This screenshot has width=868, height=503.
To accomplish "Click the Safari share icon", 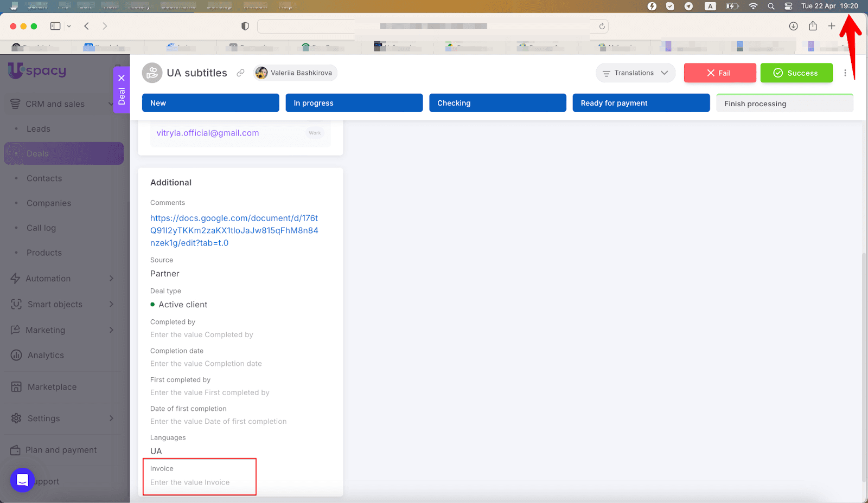I will click(x=813, y=26).
